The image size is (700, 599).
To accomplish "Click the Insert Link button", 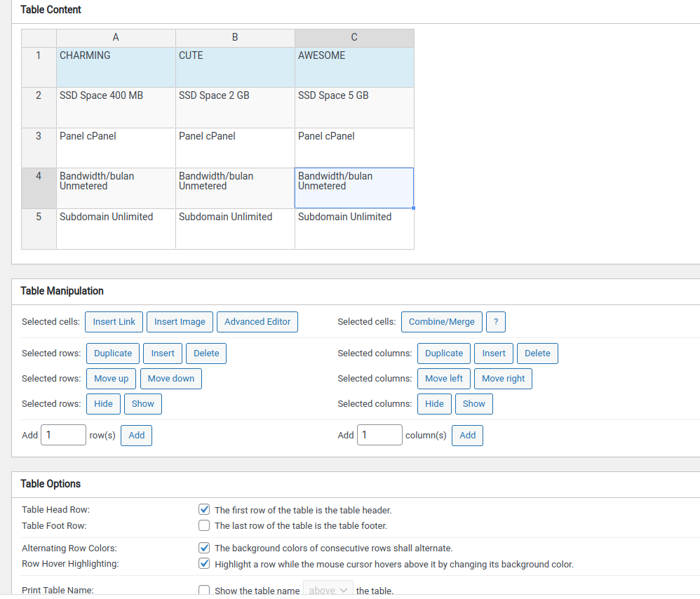I will pyautogui.click(x=114, y=322).
